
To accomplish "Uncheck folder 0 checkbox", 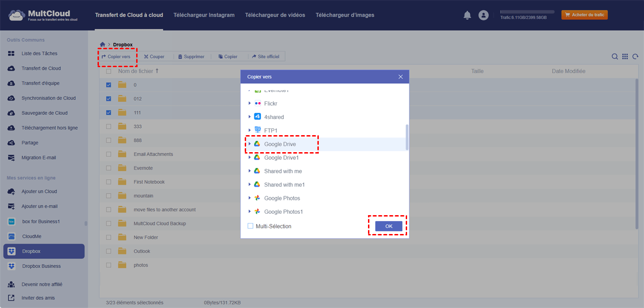I will tap(109, 85).
